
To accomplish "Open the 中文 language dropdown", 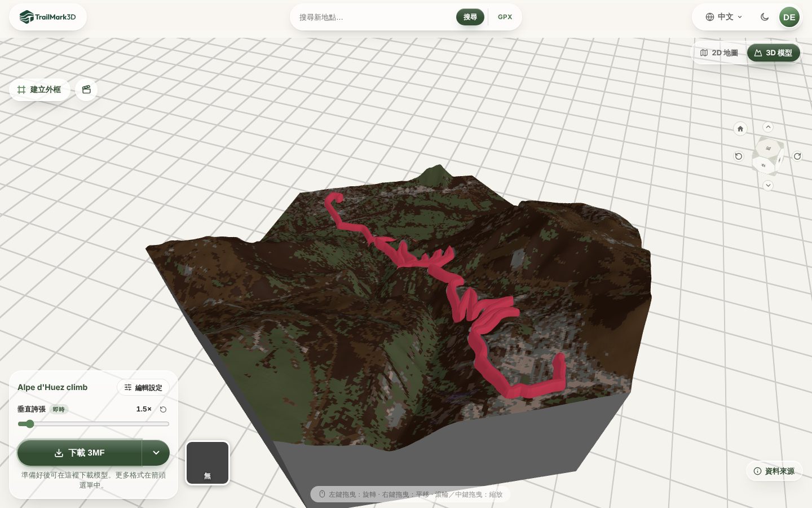I will click(x=724, y=17).
